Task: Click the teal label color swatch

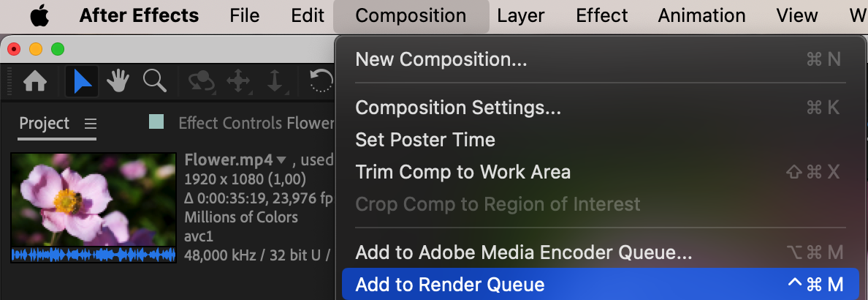Action: pyautogui.click(x=156, y=122)
